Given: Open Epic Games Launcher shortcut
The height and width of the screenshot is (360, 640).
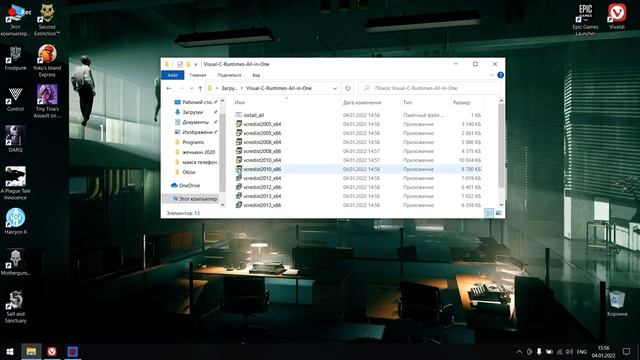Looking at the screenshot, I should 585,20.
